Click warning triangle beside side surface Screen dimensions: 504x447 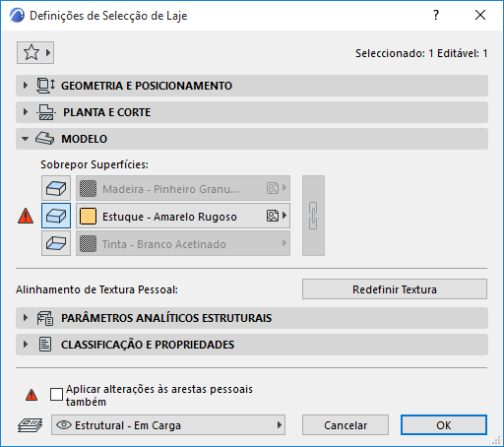click(x=26, y=216)
